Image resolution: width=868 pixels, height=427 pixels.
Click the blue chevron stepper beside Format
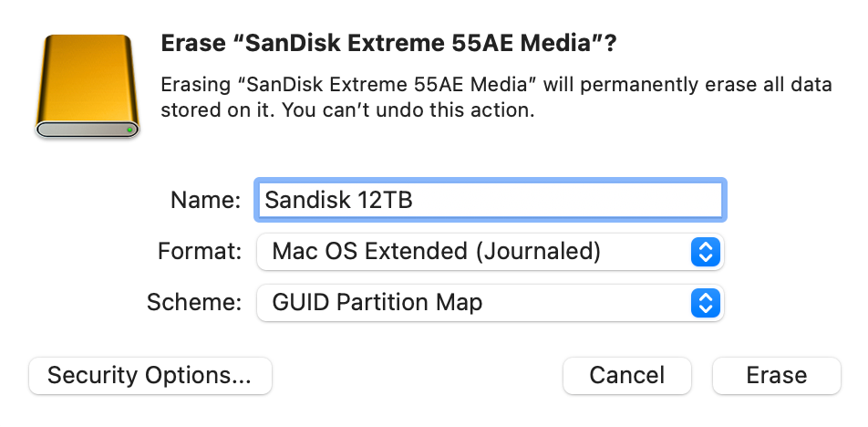[x=706, y=252]
